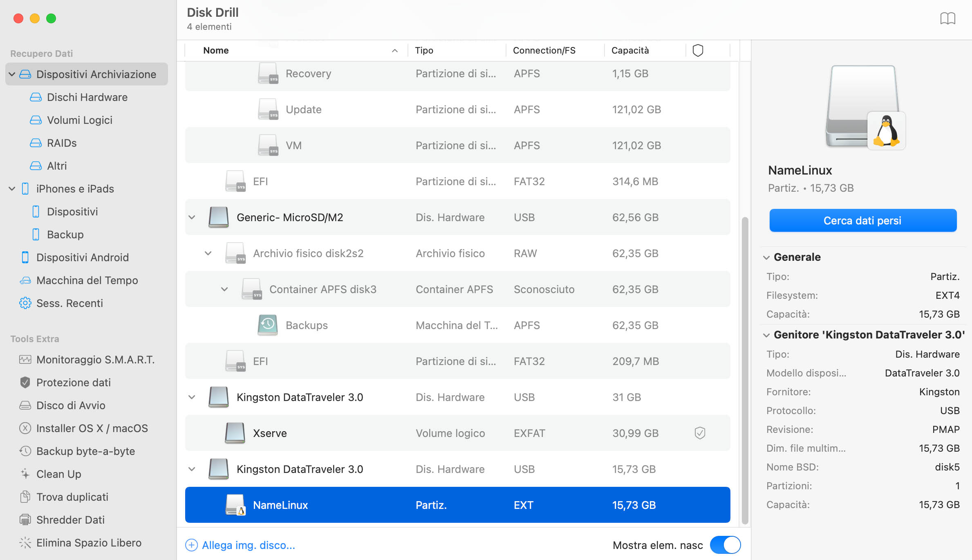Click the shield icon in Xserve row
This screenshot has width=972, height=560.
tap(700, 433)
